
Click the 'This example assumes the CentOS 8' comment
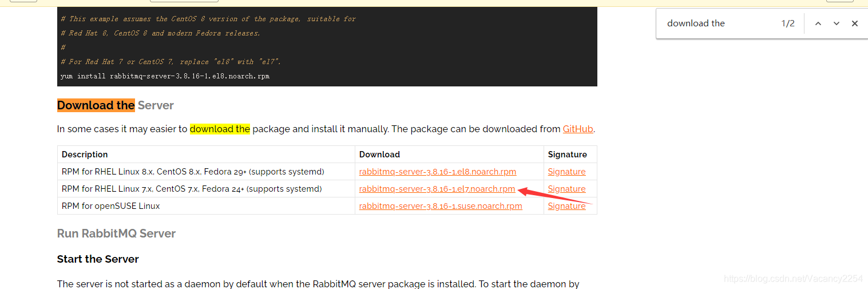[208, 19]
